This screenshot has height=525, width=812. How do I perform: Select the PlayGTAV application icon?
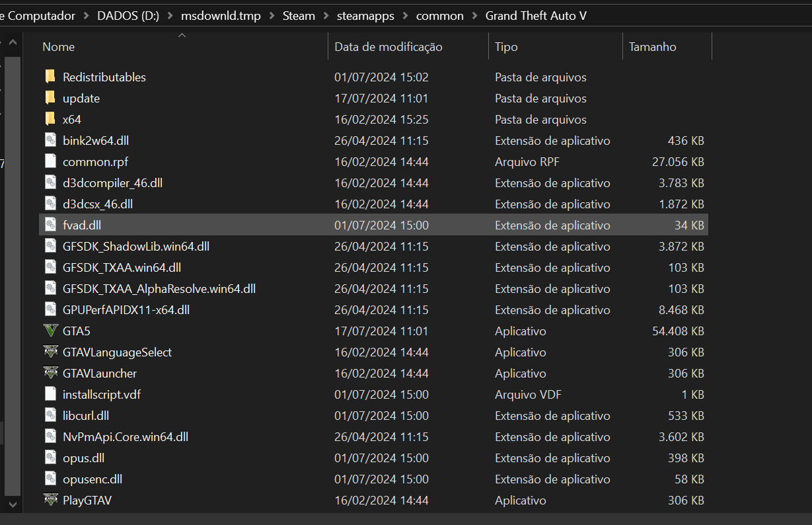click(51, 500)
